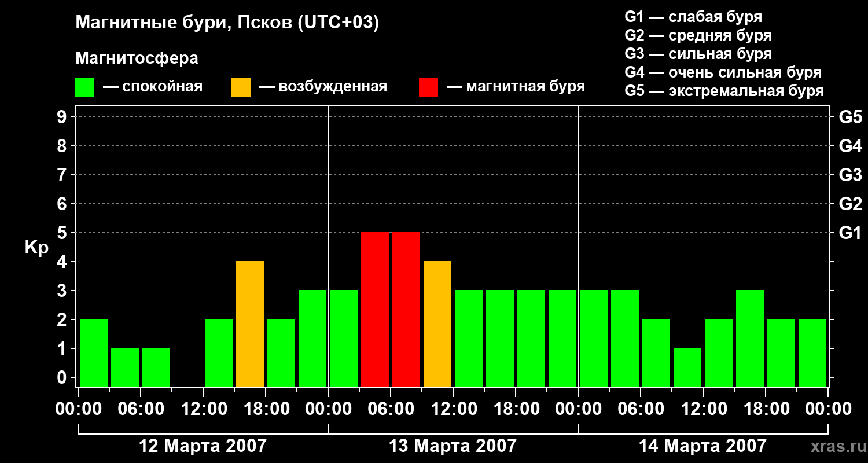Image resolution: width=868 pixels, height=463 pixels.
Task: Select the first red Kp 5 bar (03:00–06:00)
Action: tap(375, 309)
